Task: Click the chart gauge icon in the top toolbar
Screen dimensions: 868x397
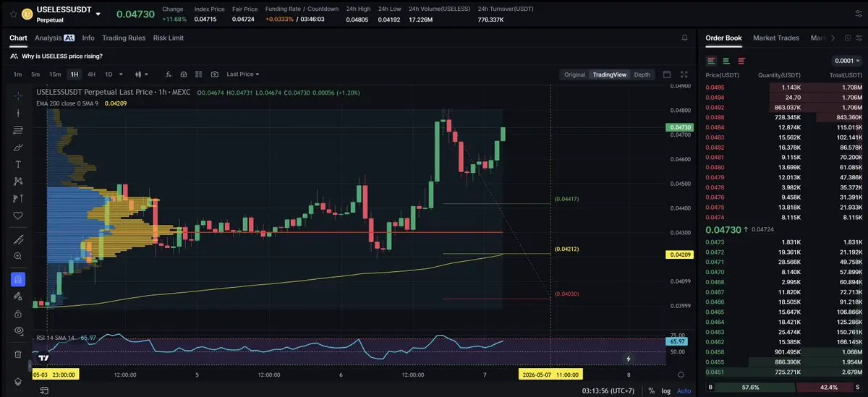Action: click(184, 74)
